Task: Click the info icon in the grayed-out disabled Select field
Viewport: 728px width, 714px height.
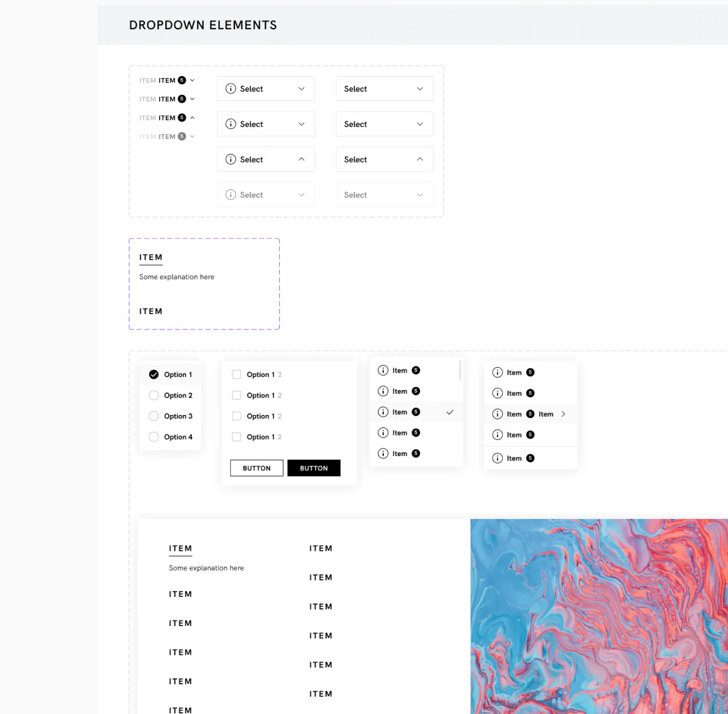Action: (x=231, y=194)
